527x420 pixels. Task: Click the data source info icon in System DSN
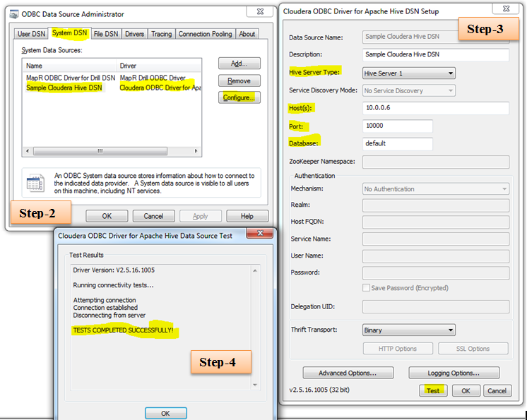35,183
